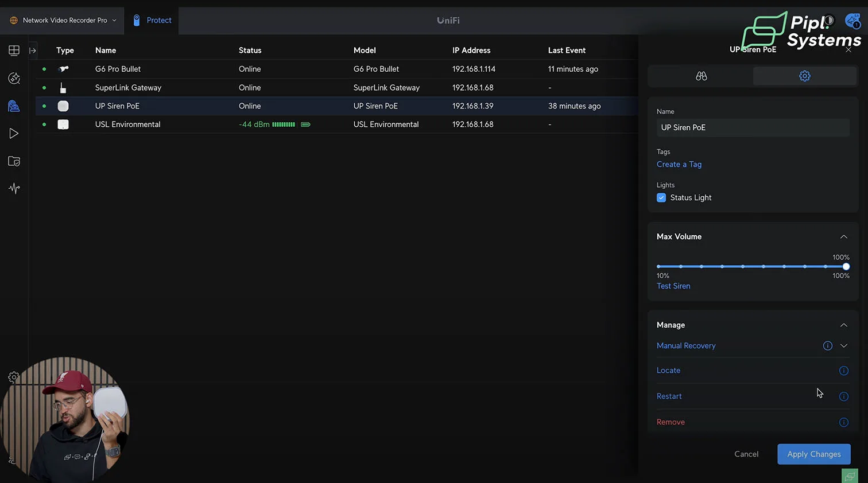The height and width of the screenshot is (483, 868).
Task: Click the 11 minutes ago last event
Action: click(573, 69)
